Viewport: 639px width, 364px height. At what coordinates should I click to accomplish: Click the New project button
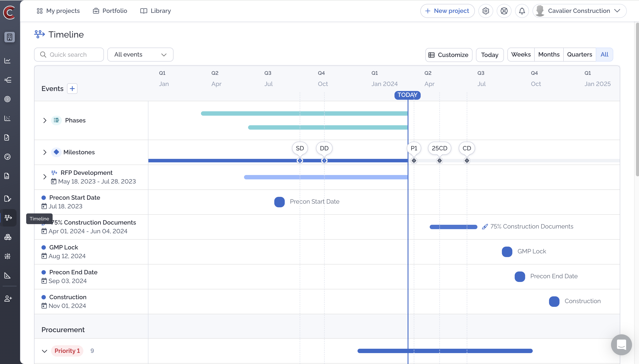pyautogui.click(x=447, y=11)
